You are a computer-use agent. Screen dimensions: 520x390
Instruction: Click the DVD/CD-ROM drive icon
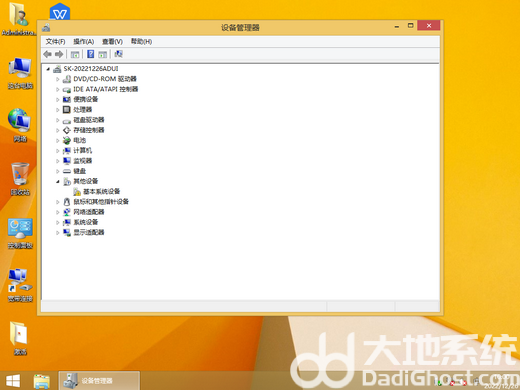click(67, 79)
